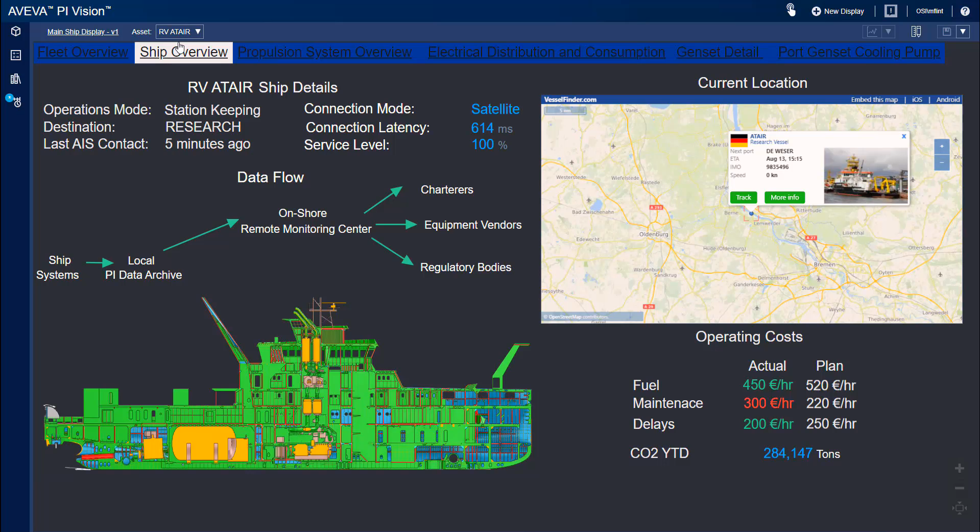The height and width of the screenshot is (532, 980).
Task: Click the Equipment Vendors label
Action: coord(473,225)
